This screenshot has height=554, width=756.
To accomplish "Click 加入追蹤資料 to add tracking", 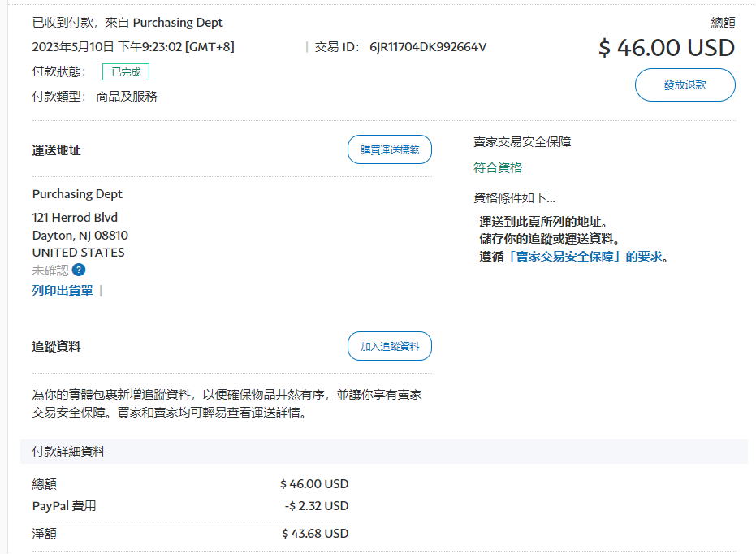I will (390, 346).
